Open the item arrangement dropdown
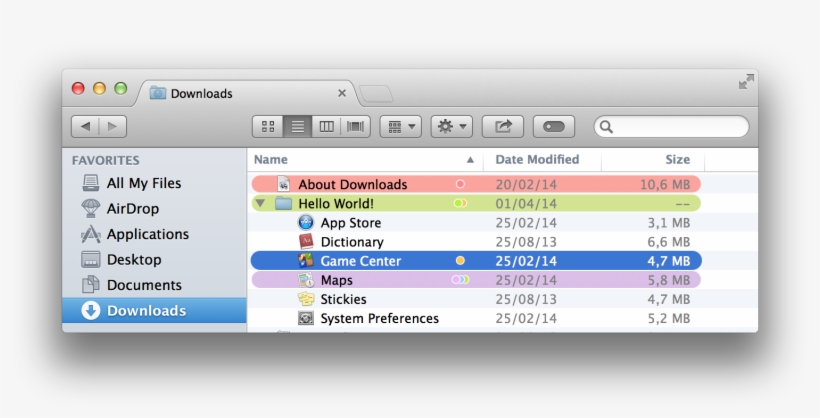This screenshot has width=820, height=418. (401, 127)
